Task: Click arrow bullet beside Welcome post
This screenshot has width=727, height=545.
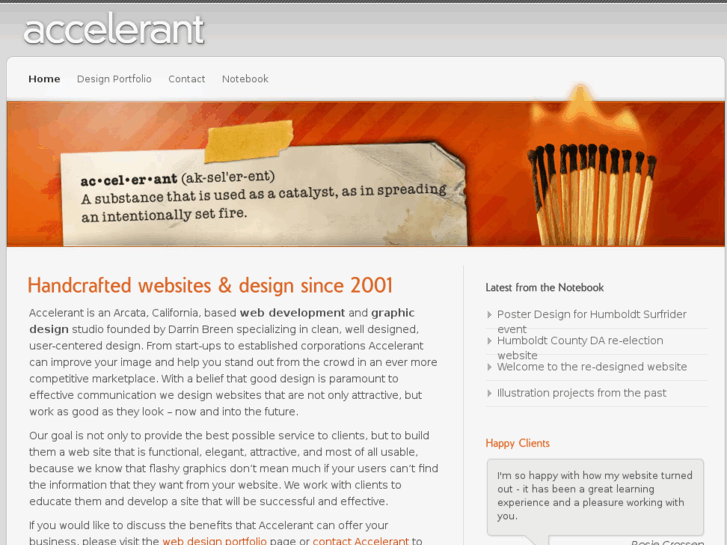Action: pyautogui.click(x=489, y=367)
